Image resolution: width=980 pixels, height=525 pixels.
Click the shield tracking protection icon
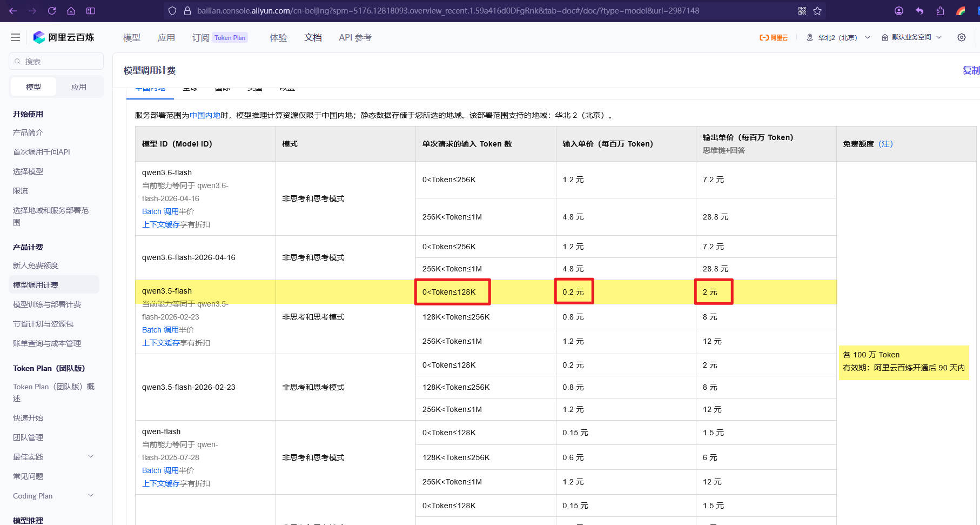(x=172, y=11)
